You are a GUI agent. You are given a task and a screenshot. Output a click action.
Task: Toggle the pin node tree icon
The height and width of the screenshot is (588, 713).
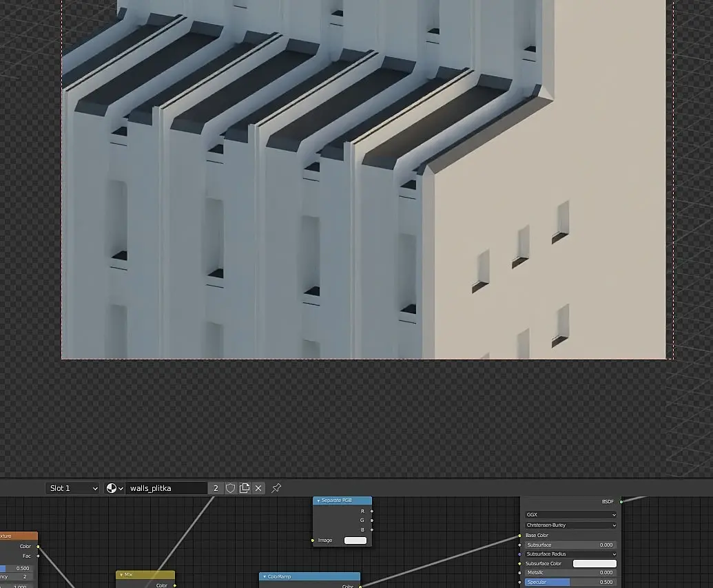pyautogui.click(x=276, y=488)
